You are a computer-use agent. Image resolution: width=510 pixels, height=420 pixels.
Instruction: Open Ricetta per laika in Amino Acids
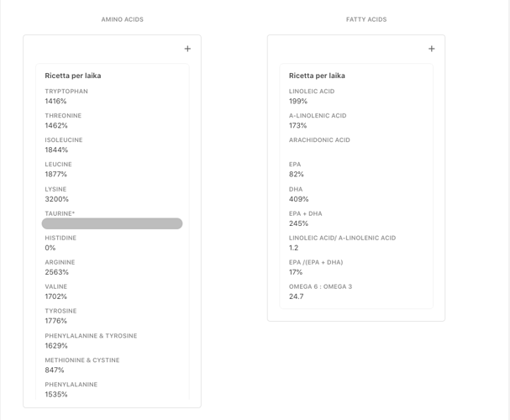tap(73, 76)
